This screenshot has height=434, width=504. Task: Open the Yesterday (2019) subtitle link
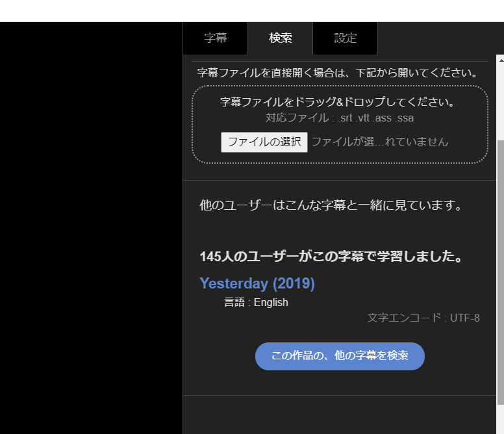tap(257, 283)
